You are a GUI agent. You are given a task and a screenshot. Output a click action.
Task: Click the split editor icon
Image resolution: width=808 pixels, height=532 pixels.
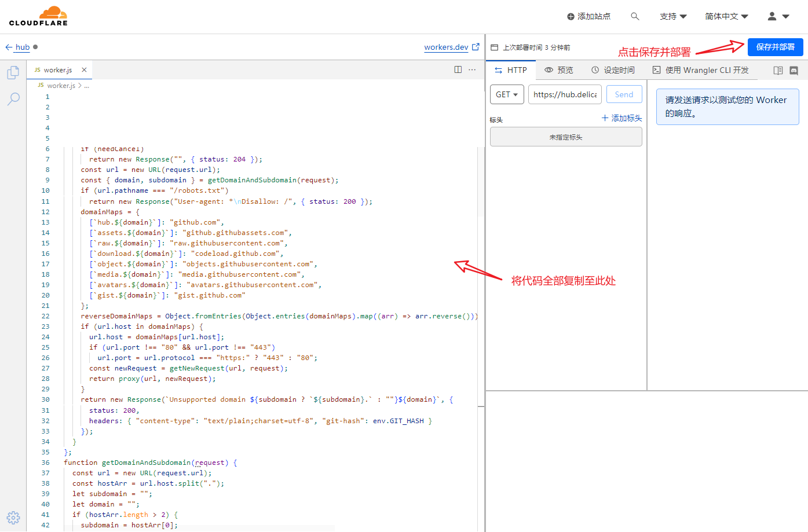458,69
